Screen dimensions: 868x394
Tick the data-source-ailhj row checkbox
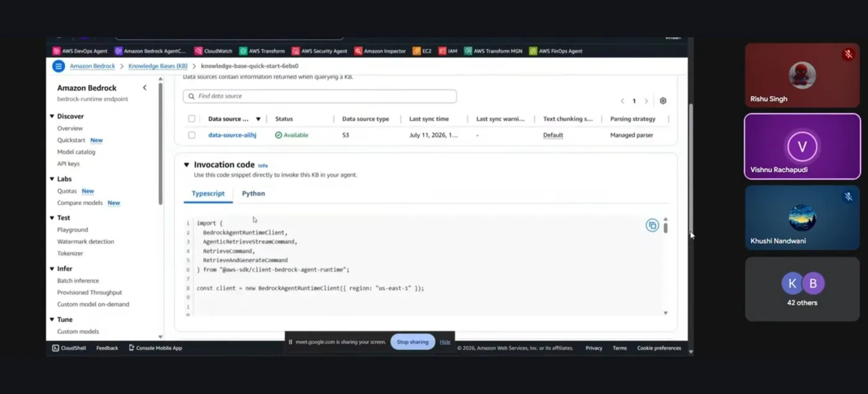click(x=192, y=135)
